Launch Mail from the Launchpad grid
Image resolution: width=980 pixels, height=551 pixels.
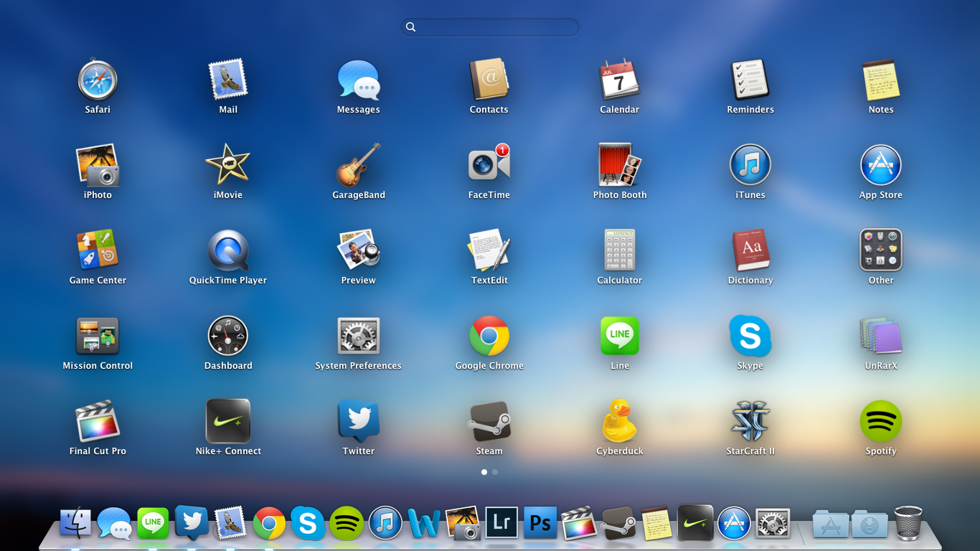228,80
